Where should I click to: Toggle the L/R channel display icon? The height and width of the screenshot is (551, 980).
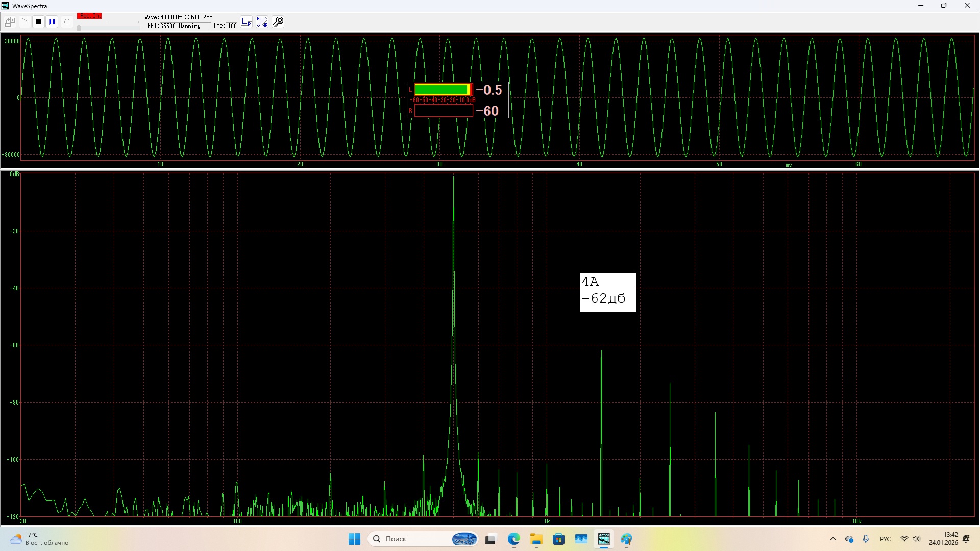[247, 22]
